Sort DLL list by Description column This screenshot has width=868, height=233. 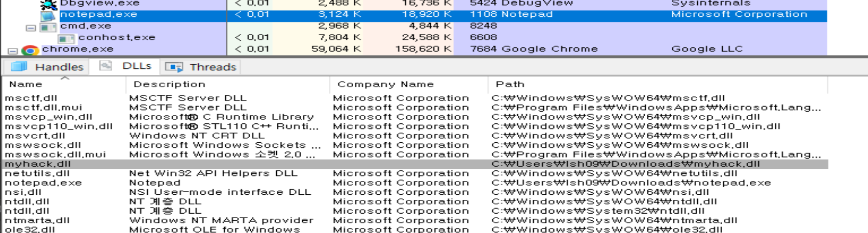coord(227,84)
